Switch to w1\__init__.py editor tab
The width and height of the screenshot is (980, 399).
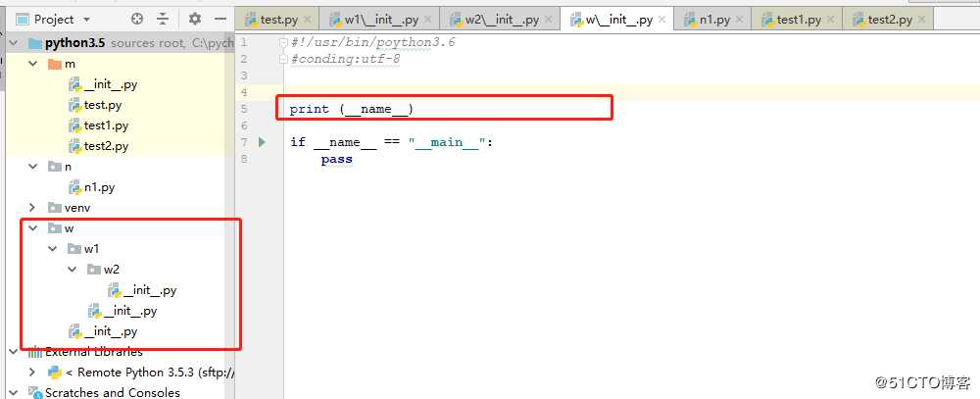(381, 20)
